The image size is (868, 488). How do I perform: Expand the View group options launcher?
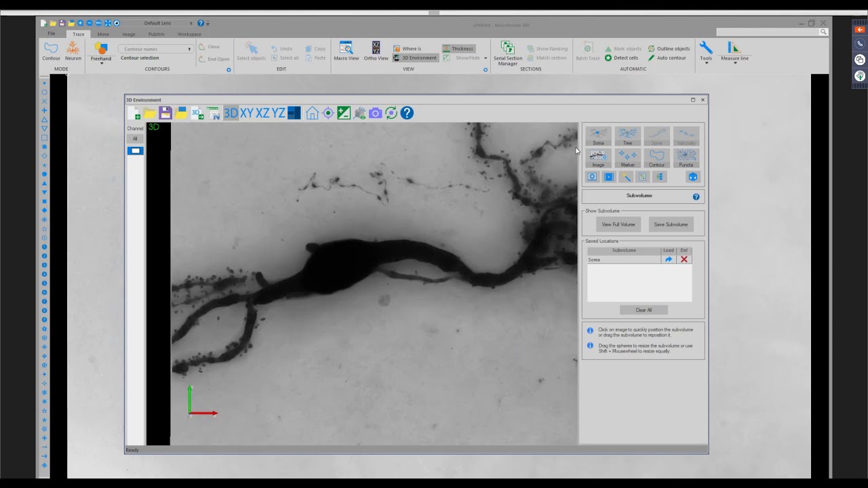pos(486,70)
